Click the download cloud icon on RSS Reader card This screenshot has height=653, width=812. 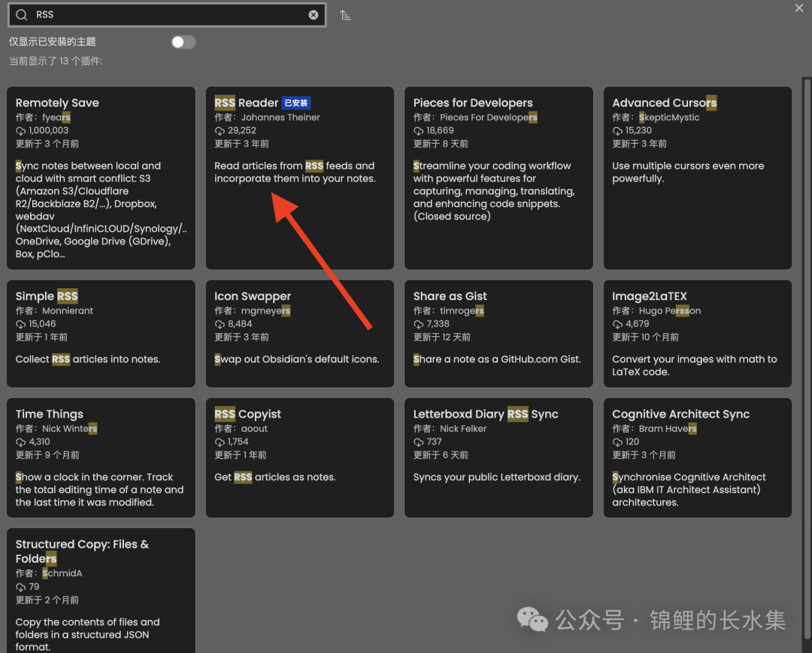[x=219, y=130]
